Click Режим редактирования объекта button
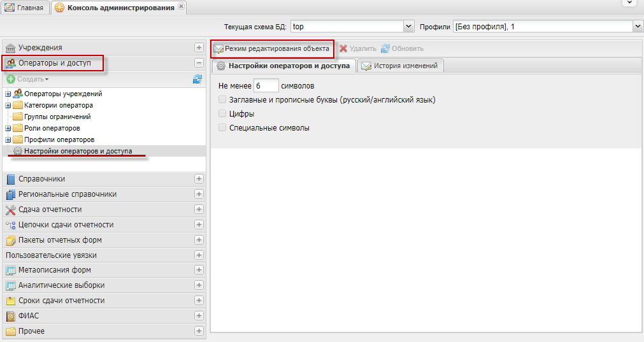The height and width of the screenshot is (342, 644). [271, 48]
